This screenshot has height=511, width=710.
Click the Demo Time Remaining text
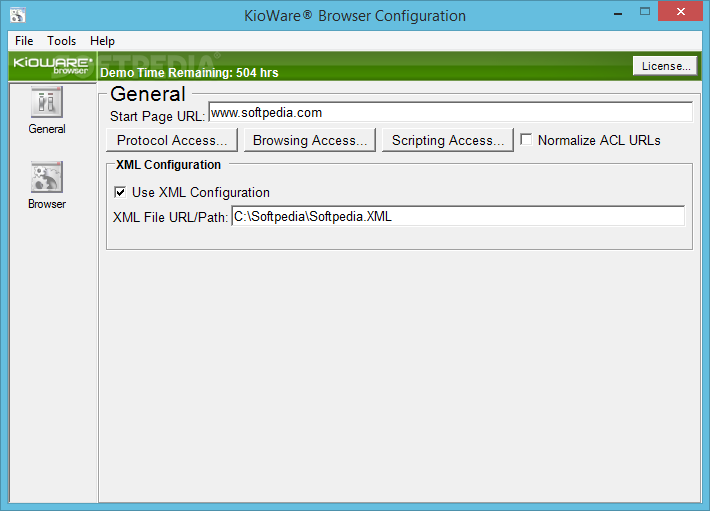[189, 72]
